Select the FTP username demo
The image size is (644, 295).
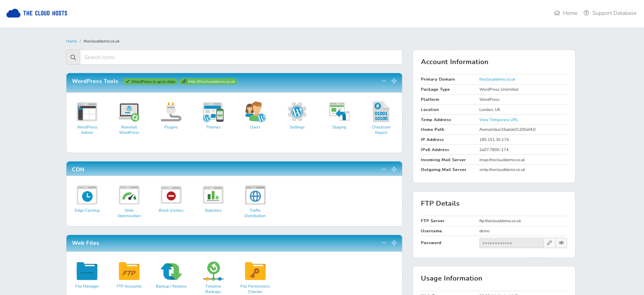tap(484, 231)
